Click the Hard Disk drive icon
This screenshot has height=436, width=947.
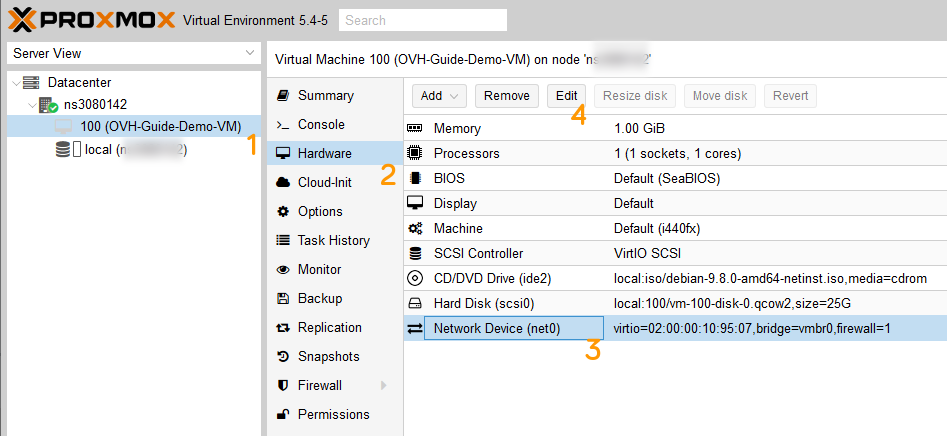coord(415,303)
